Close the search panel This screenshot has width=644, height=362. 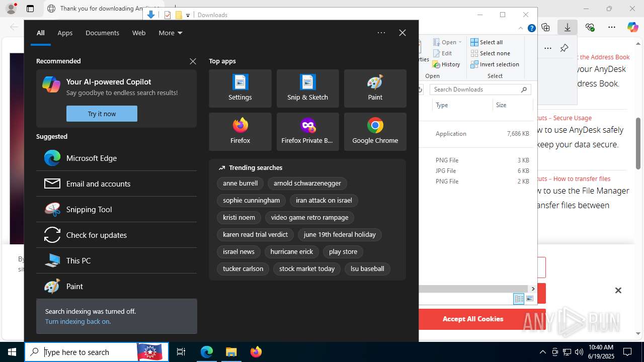(403, 33)
